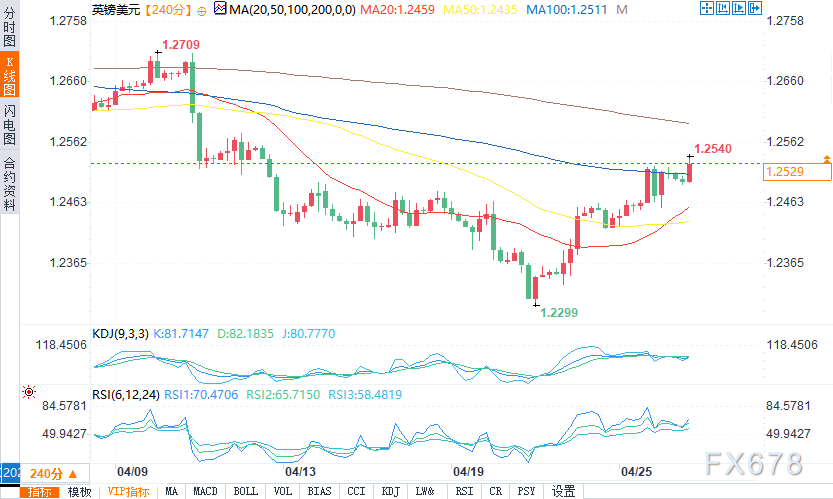Choose the BIAS indicator button
The height and width of the screenshot is (499, 833).
click(x=319, y=492)
